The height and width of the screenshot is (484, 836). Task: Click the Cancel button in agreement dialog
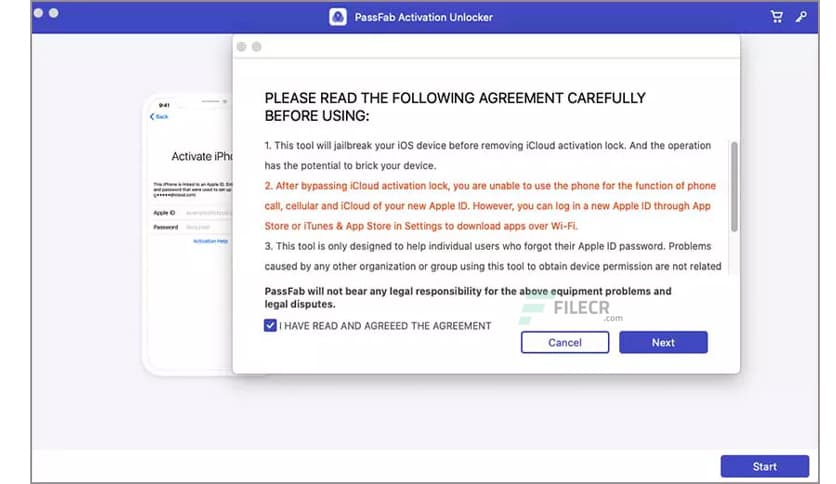coord(565,342)
